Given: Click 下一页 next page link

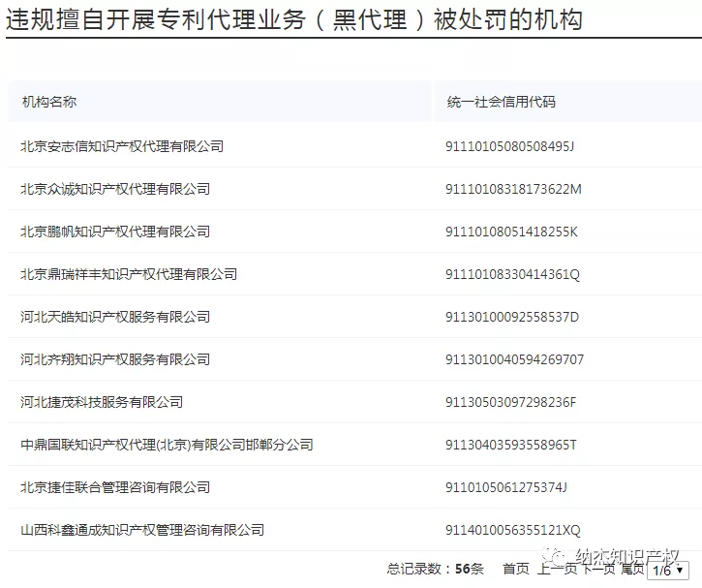Looking at the screenshot, I should click(x=598, y=569).
